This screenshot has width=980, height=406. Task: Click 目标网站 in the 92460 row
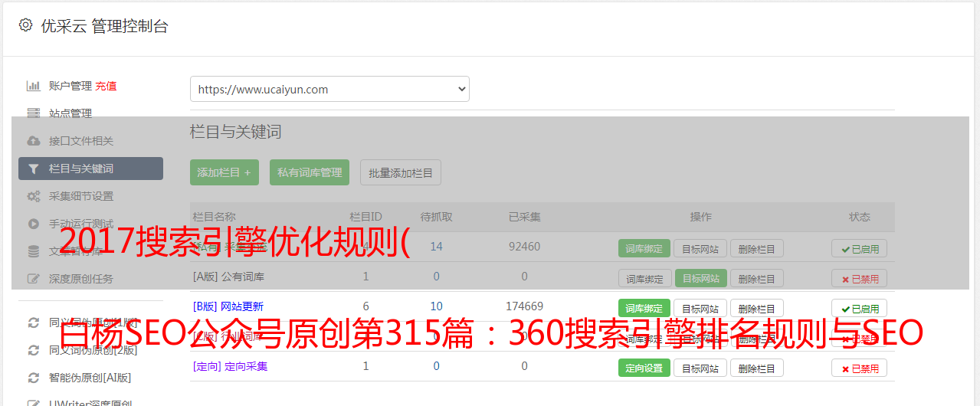[700, 248]
